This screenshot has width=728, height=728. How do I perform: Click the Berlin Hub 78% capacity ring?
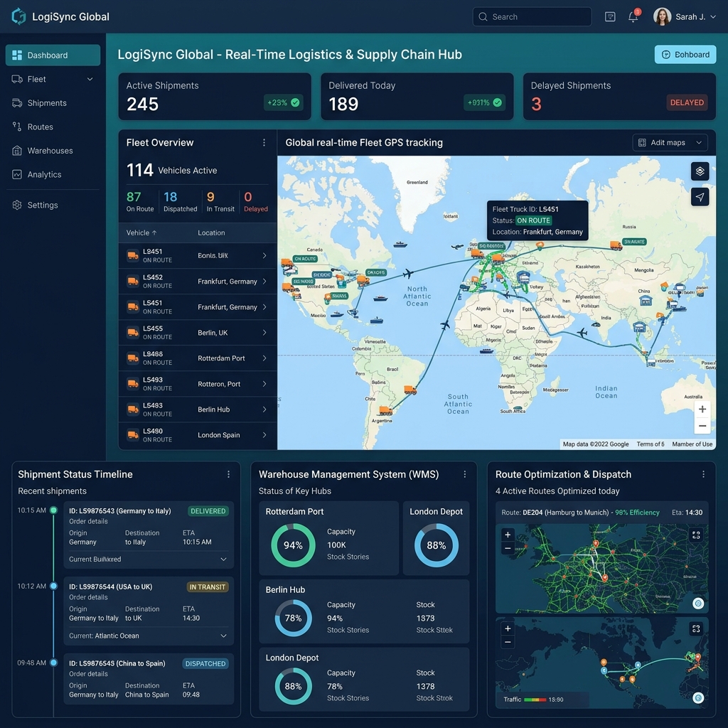point(293,618)
